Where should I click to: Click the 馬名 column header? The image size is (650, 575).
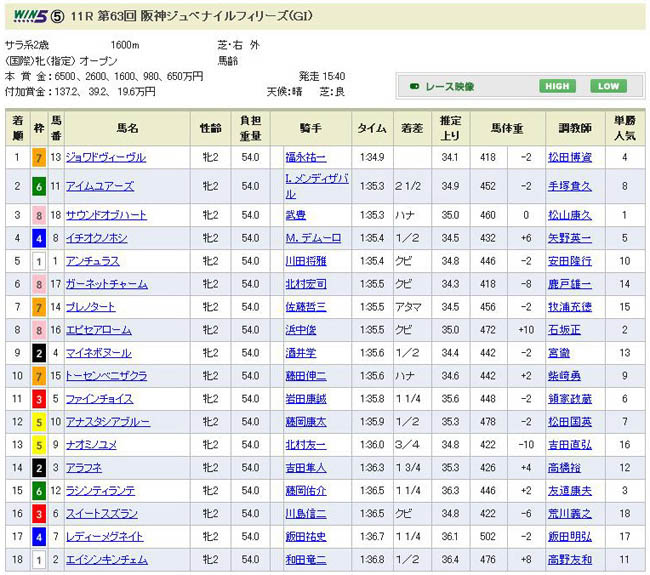coord(127,128)
